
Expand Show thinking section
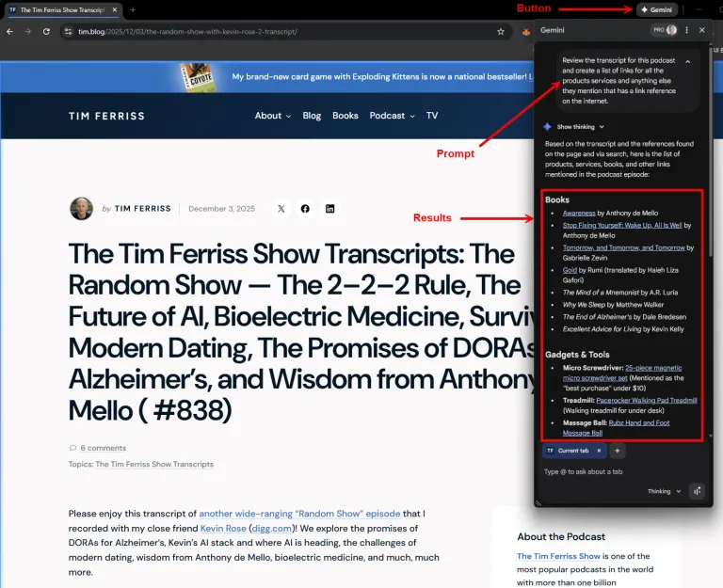(x=580, y=127)
